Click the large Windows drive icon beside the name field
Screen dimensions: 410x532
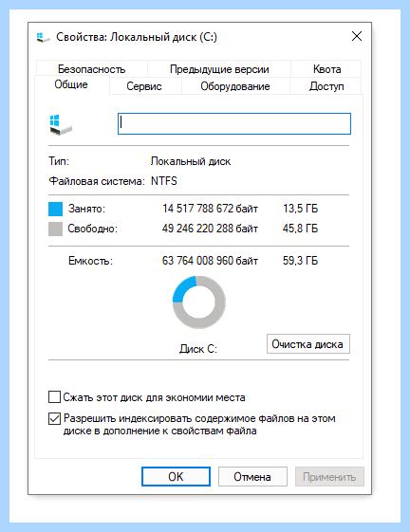click(61, 124)
